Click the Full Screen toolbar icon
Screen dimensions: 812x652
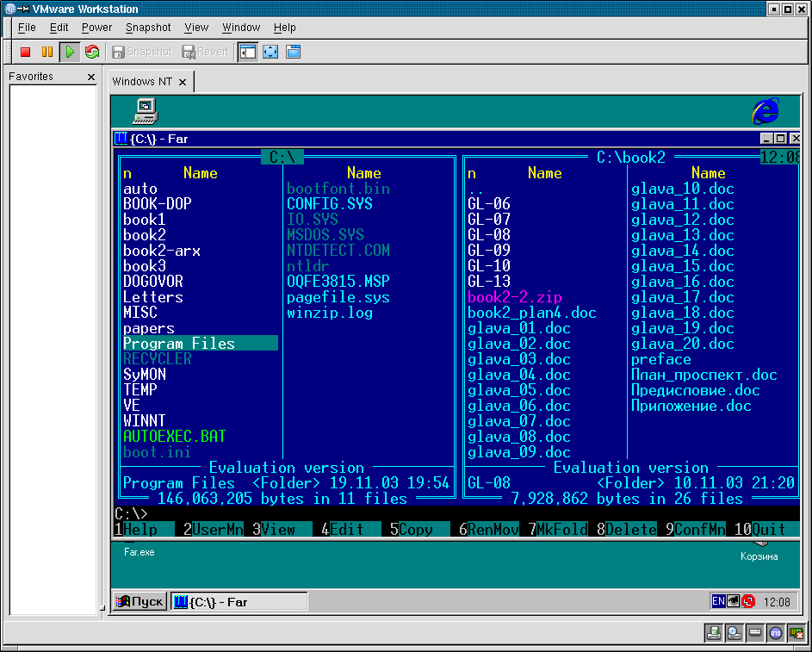point(270,52)
